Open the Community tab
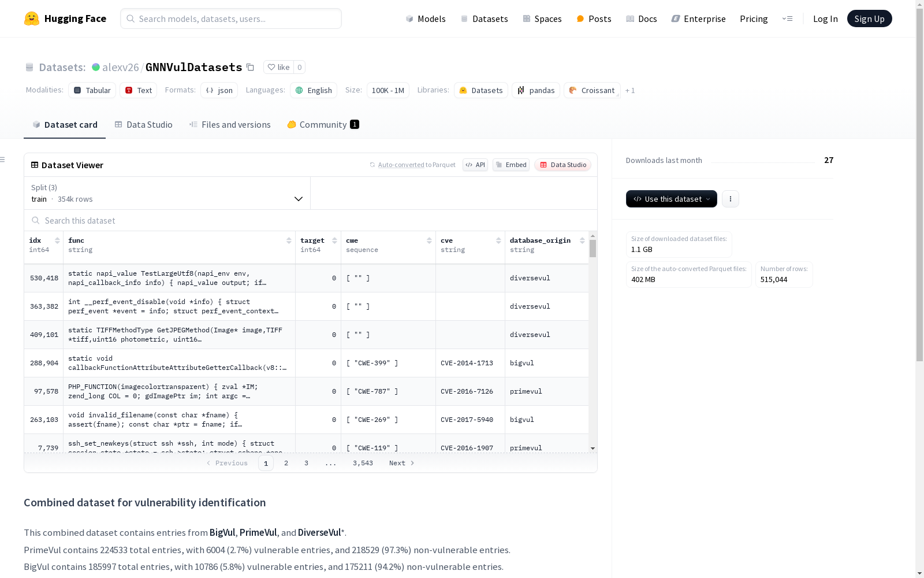 tap(323, 125)
